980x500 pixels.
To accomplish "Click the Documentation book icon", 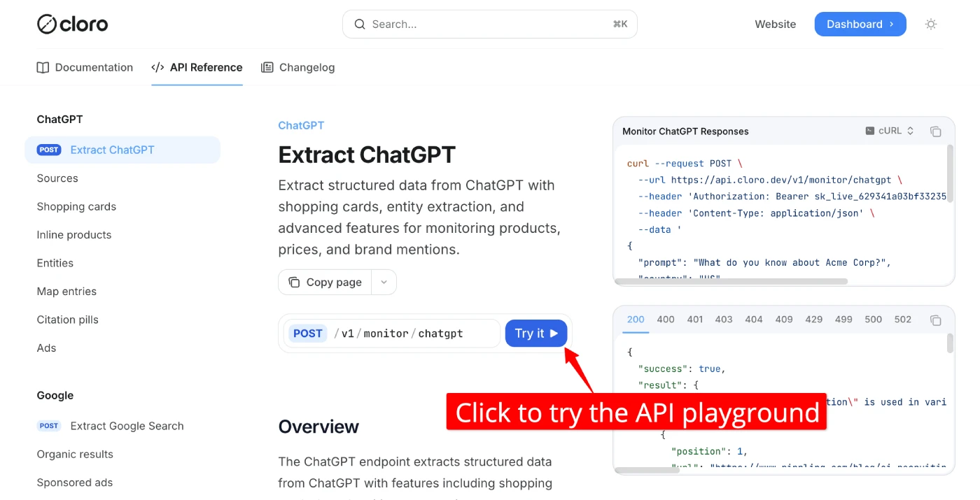I will coord(43,67).
